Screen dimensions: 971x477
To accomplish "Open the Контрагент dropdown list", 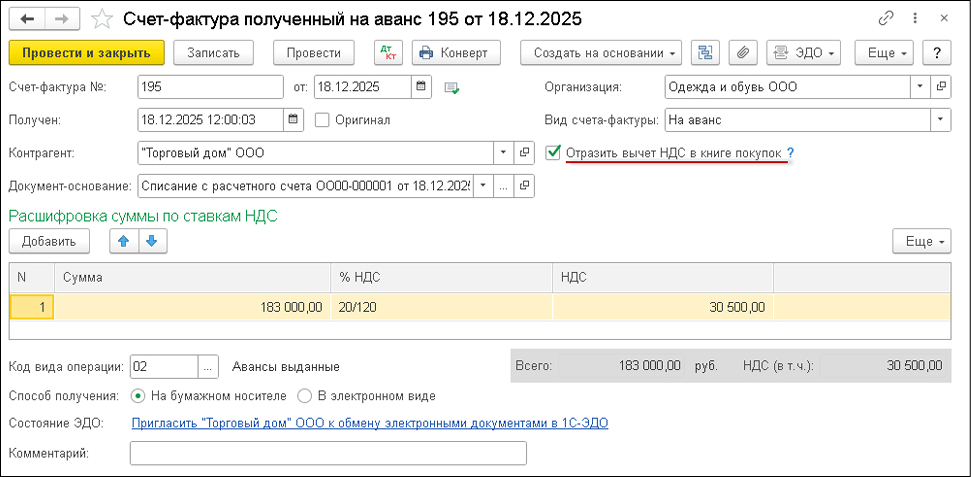I will click(503, 153).
